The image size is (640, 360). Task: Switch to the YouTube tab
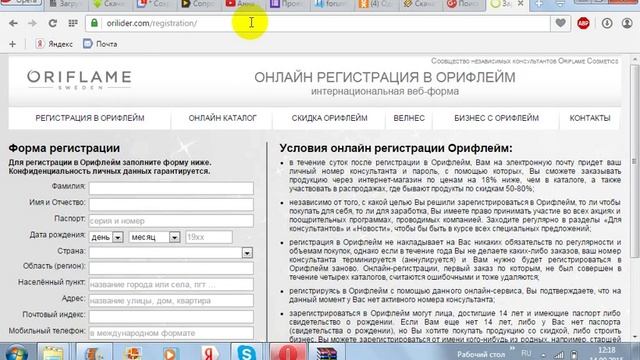(x=244, y=4)
